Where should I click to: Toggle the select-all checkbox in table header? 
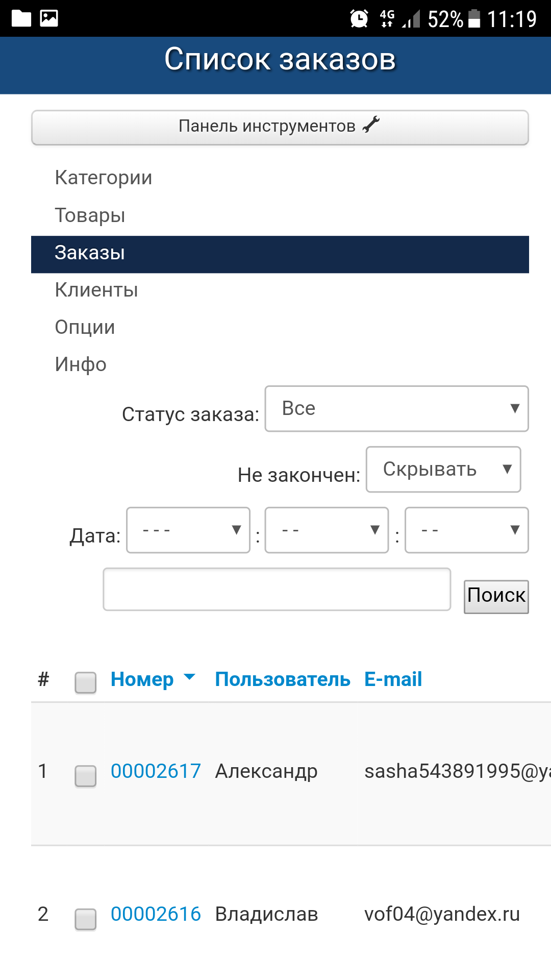coord(86,682)
